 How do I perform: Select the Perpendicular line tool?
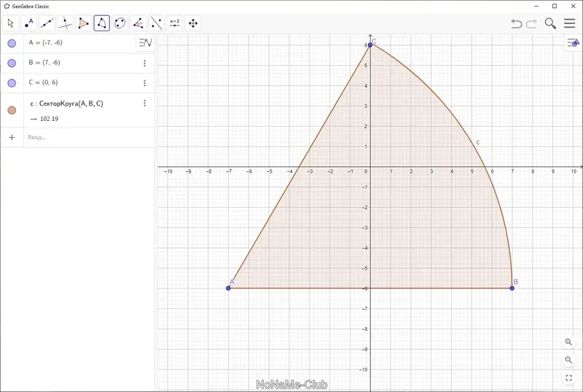coord(65,23)
